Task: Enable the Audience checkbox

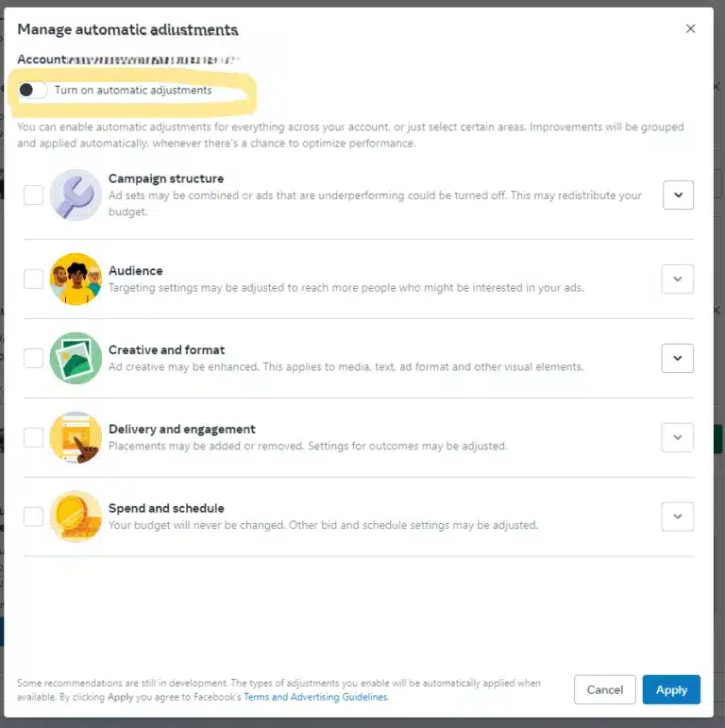Action: coord(33,279)
